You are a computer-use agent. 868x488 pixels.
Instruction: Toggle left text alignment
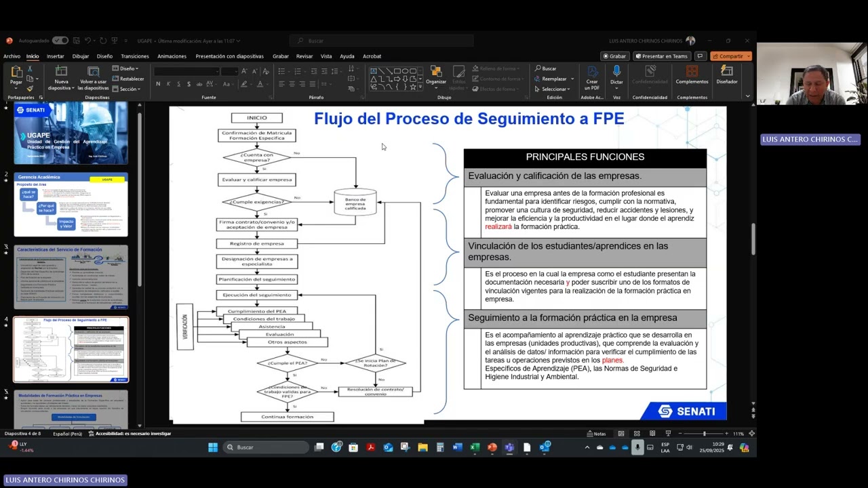(x=281, y=84)
